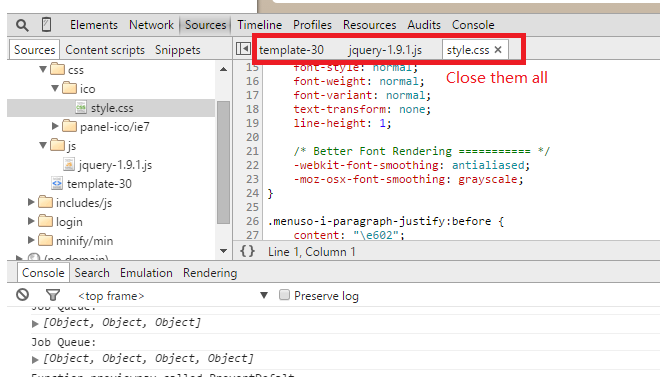
Task: Click the template-30 document icon in tree
Action: [x=57, y=183]
